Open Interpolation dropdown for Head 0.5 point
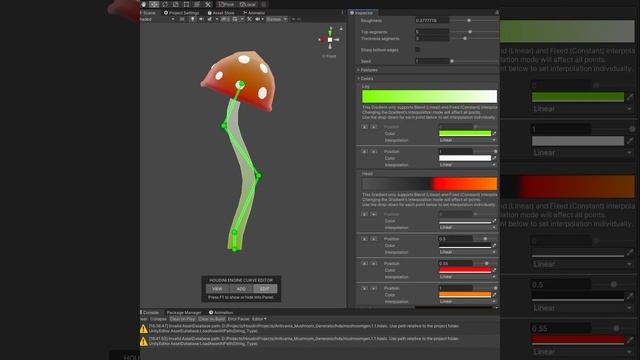 [467, 252]
